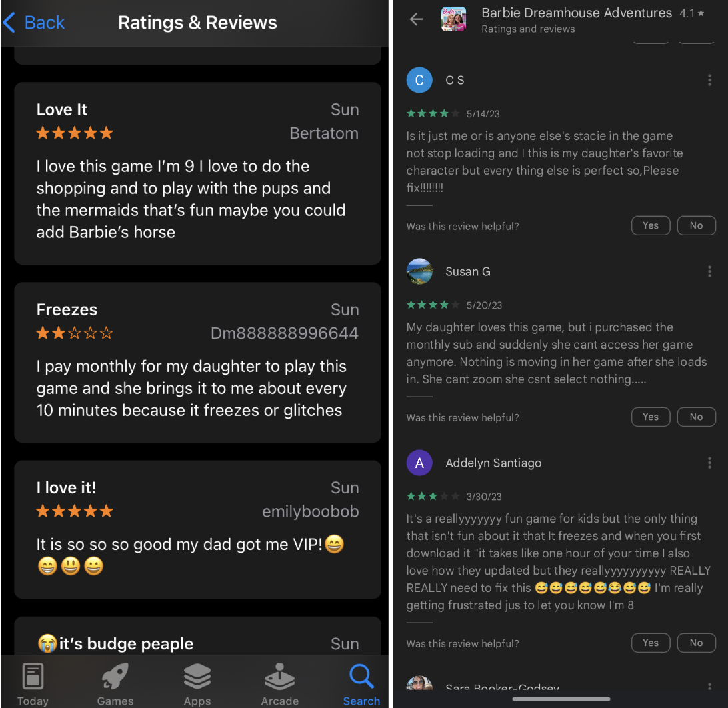Tap Yes on Addelyn Santiago review
728x708 pixels.
[651, 643]
